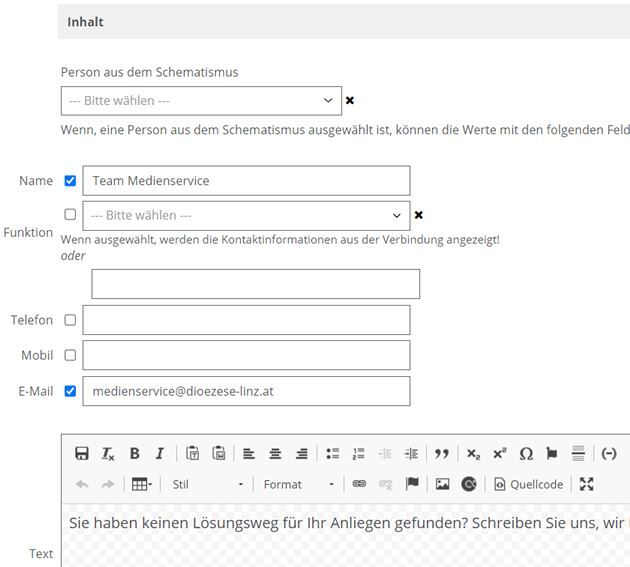Uncheck the Name checkbox
630x567 pixels.
[70, 181]
